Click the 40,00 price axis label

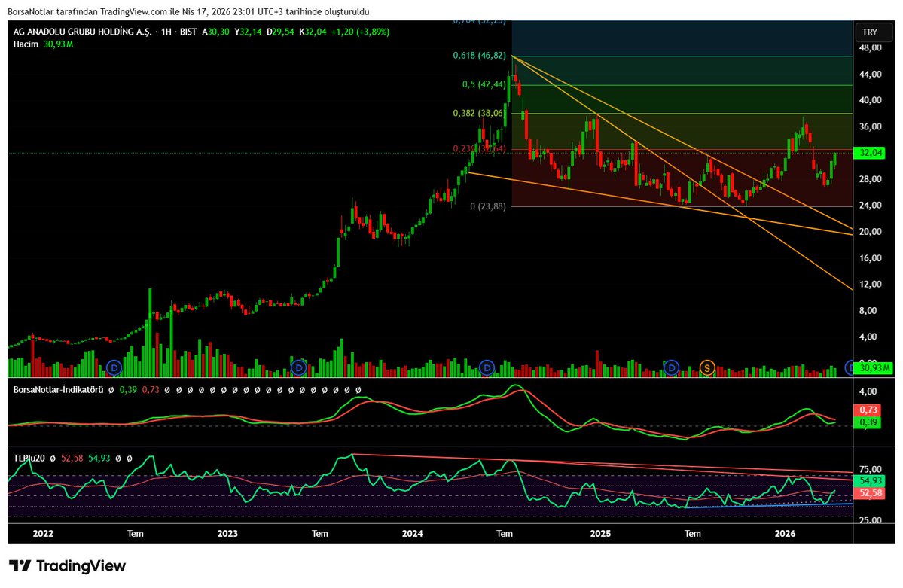870,100
